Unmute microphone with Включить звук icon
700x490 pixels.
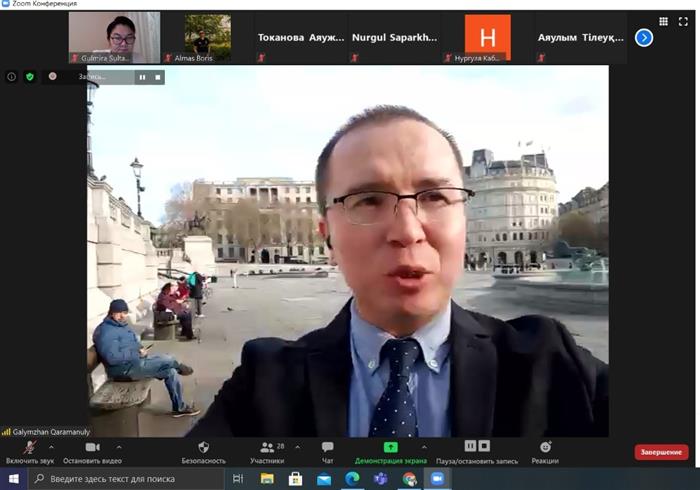click(x=30, y=447)
